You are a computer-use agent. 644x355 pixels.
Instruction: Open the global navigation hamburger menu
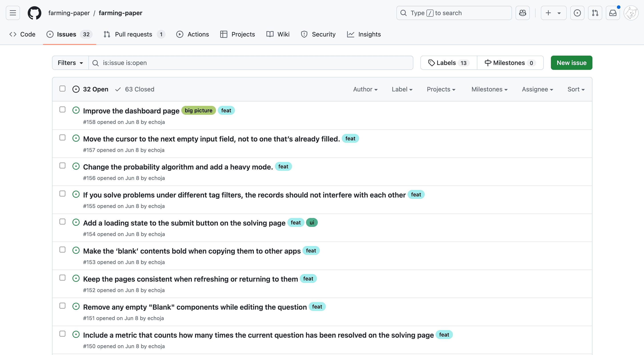pos(12,13)
